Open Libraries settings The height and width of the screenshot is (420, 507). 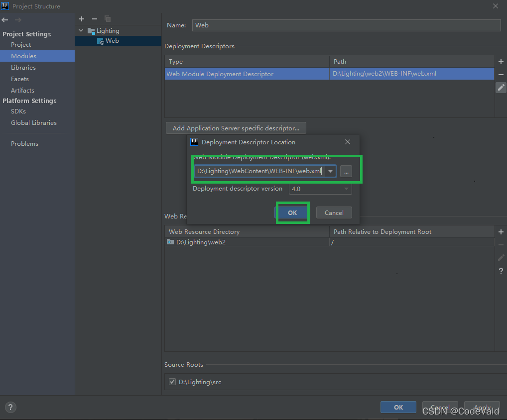click(x=23, y=68)
